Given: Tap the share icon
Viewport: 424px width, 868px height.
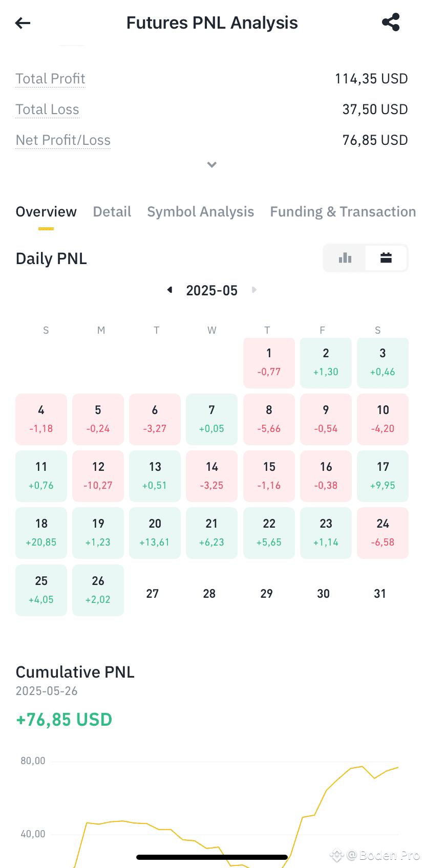Looking at the screenshot, I should 391,23.
